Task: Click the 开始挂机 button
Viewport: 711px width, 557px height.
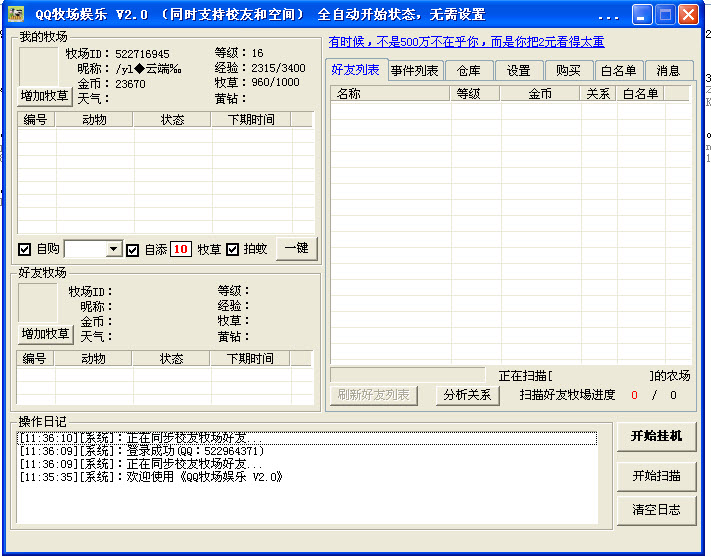Action: (656, 436)
